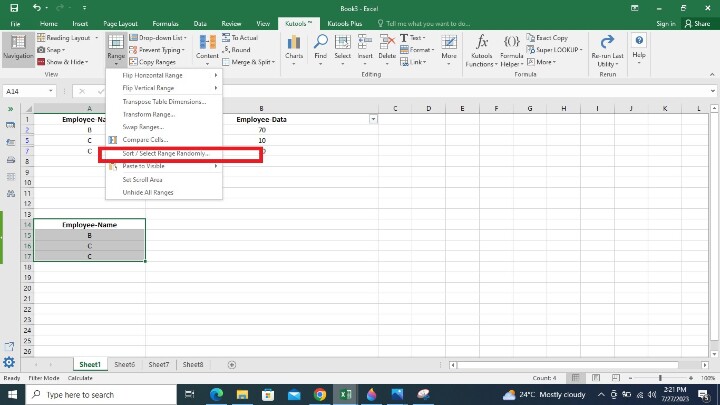Open the Kutools Help button
The image size is (720, 405).
click(x=639, y=48)
